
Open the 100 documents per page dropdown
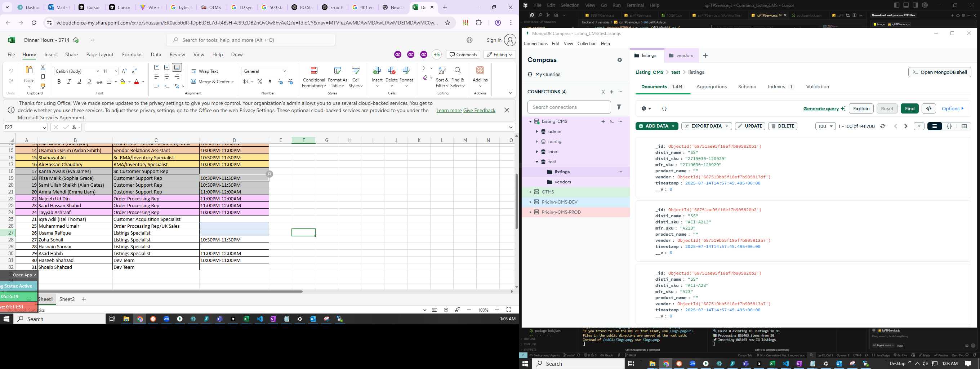coord(825,126)
